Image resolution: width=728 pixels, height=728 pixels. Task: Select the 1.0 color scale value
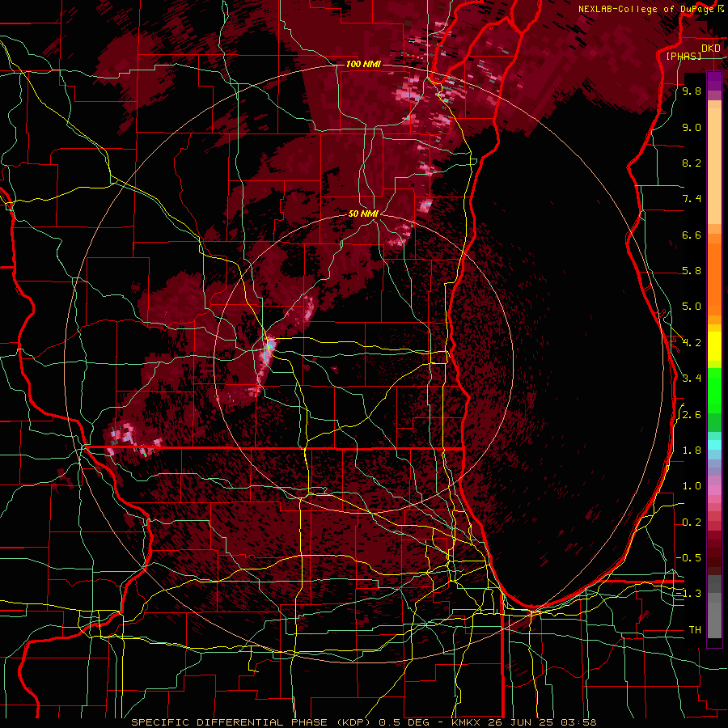tap(692, 485)
